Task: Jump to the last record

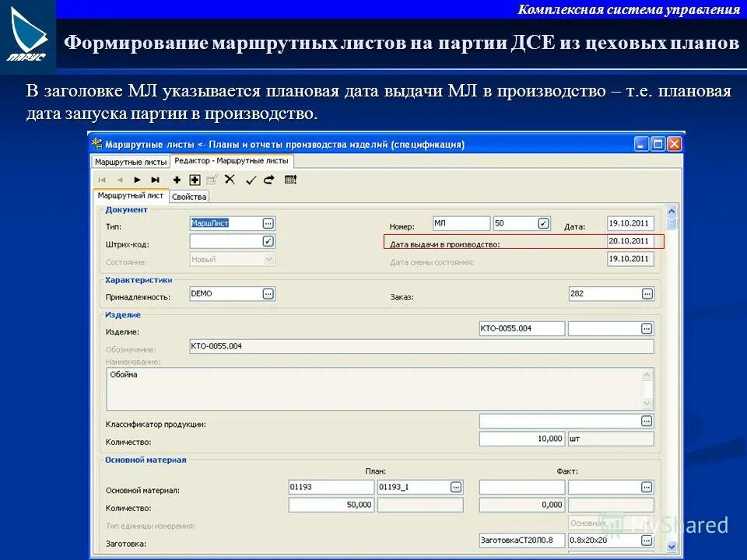Action: pos(154,179)
